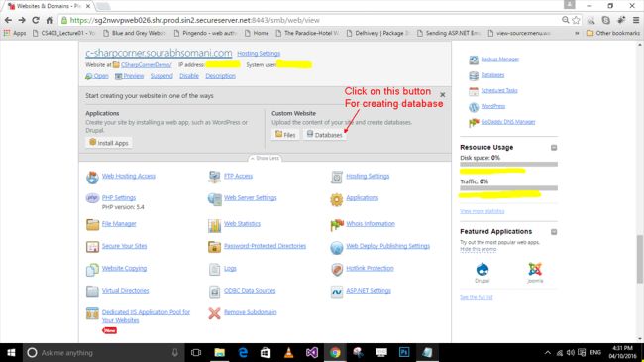Image resolution: width=644 pixels, height=362 pixels.
Task: Click the Files button
Action: coord(285,135)
